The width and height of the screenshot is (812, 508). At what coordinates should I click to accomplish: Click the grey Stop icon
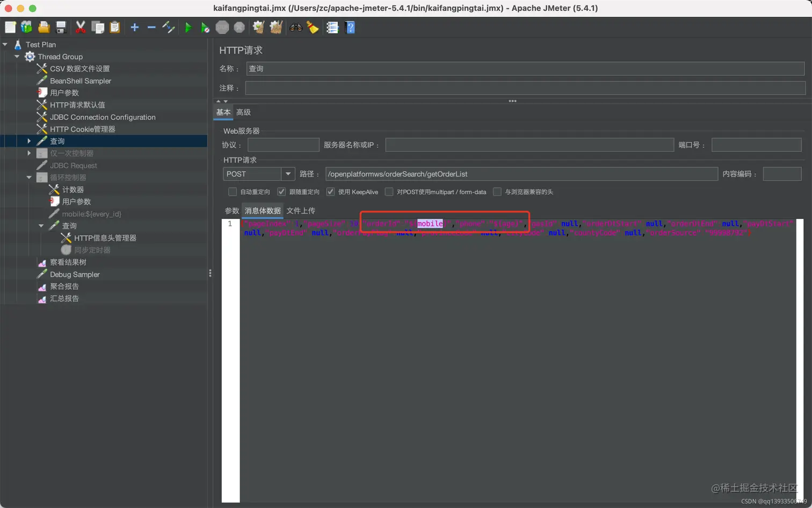[222, 27]
